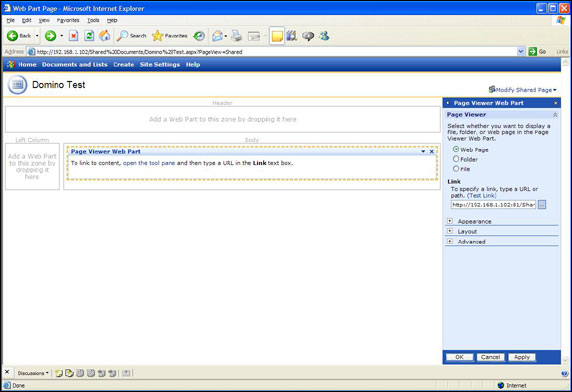Click the Internet zone globe in status bar

click(x=501, y=385)
